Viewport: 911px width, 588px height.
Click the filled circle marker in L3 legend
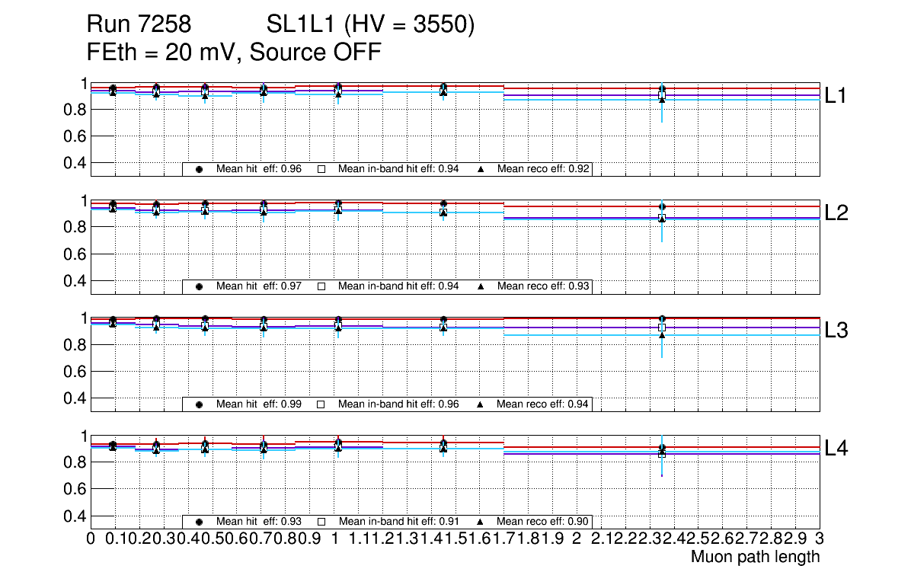click(199, 404)
